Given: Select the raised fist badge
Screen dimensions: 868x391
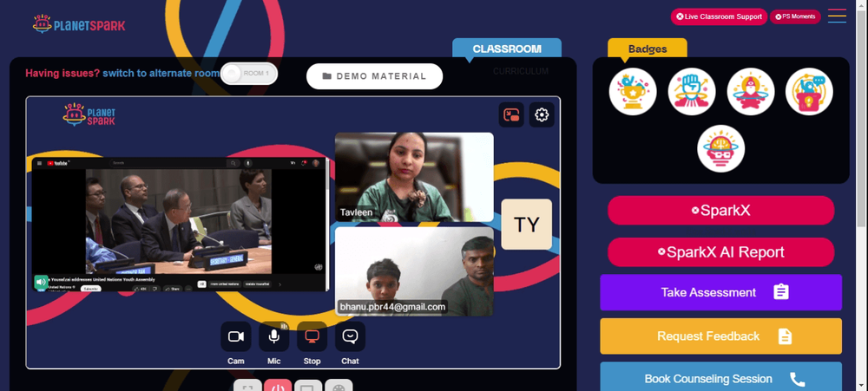Looking at the screenshot, I should tap(692, 92).
